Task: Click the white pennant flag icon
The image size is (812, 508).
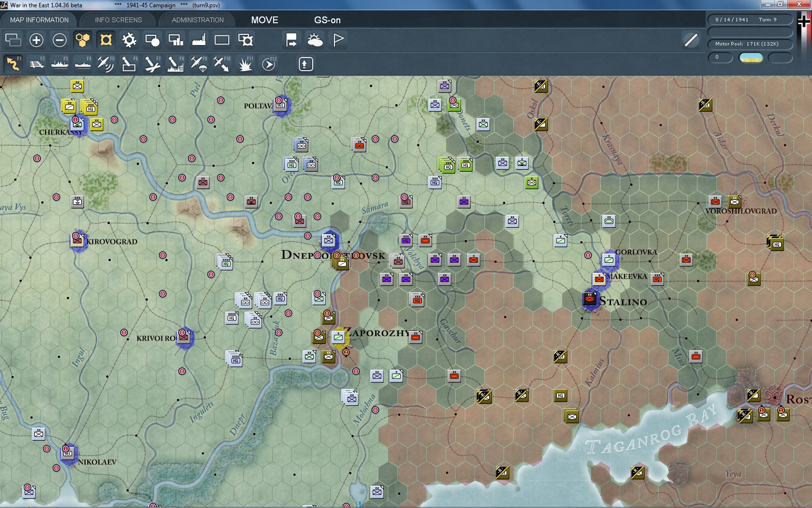Action: tap(338, 40)
